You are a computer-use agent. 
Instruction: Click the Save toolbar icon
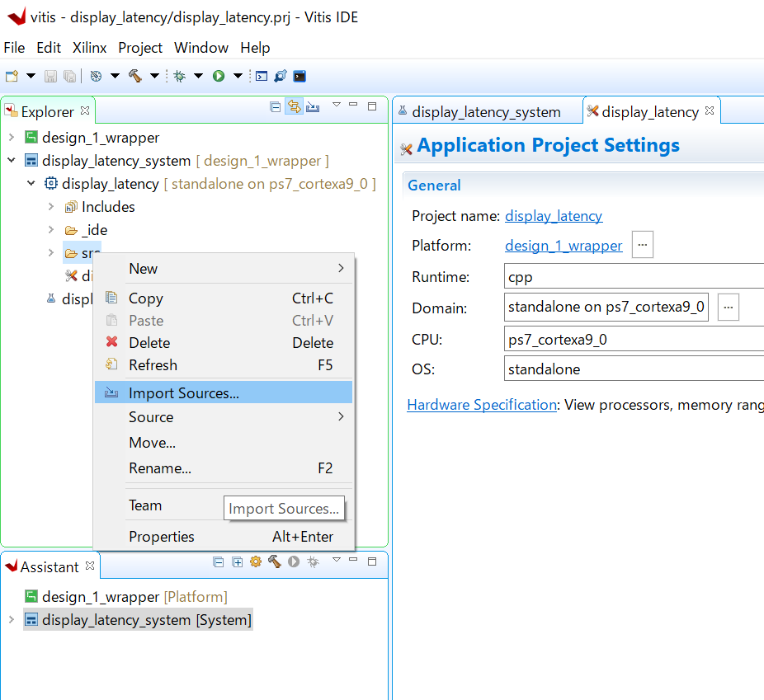point(50,76)
